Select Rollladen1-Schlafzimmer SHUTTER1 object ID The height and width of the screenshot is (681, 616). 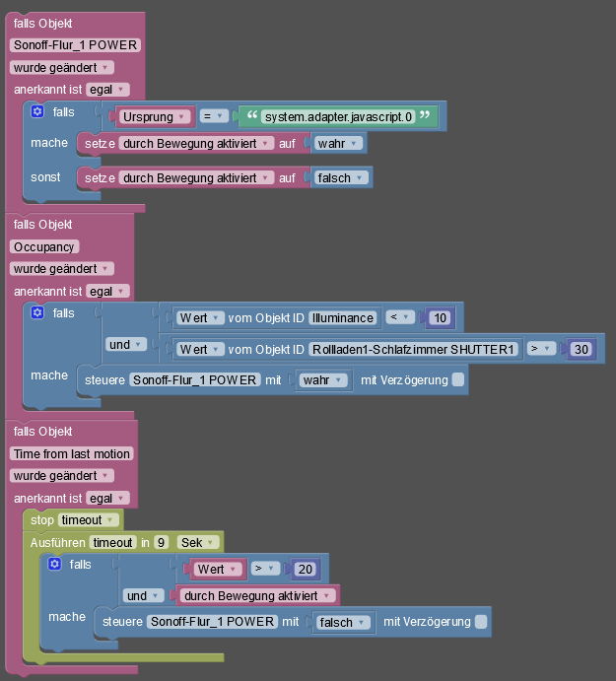(414, 349)
